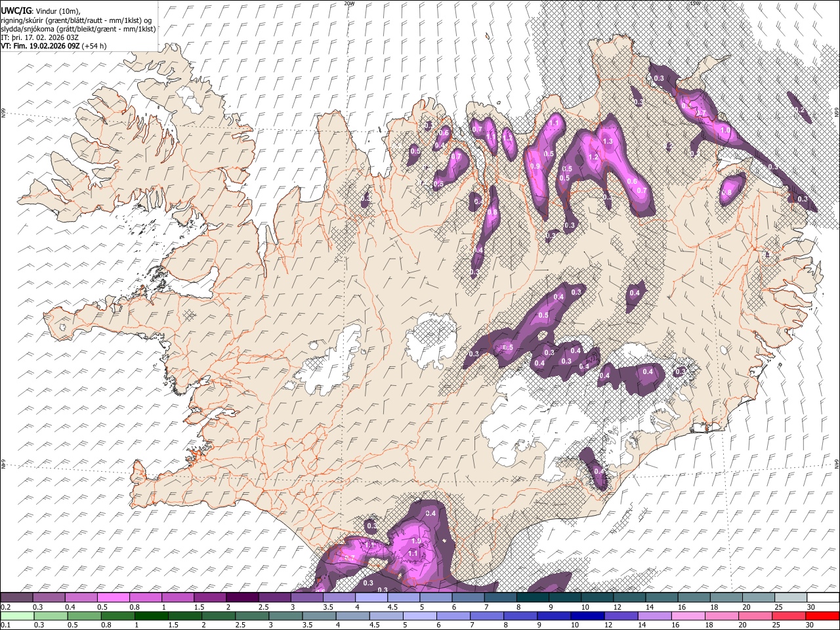Viewport: 840px width, 630px height.
Task: Pick upper legend swatch starting at 0.5
Action: pyautogui.click(x=113, y=598)
